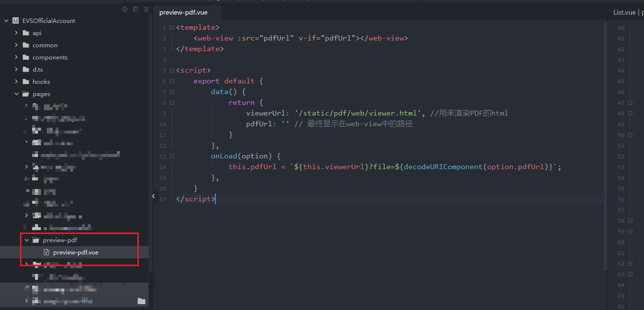Select the EVSOfficialAccount project label

click(49, 21)
